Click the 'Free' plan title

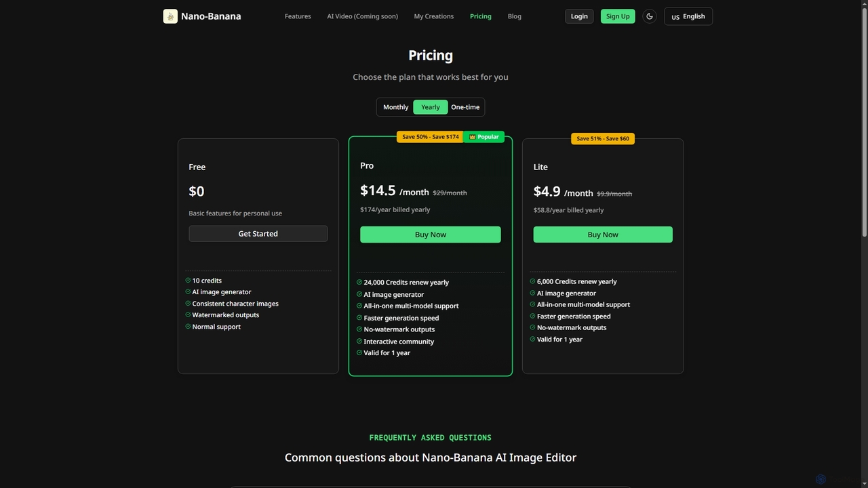coord(197,167)
